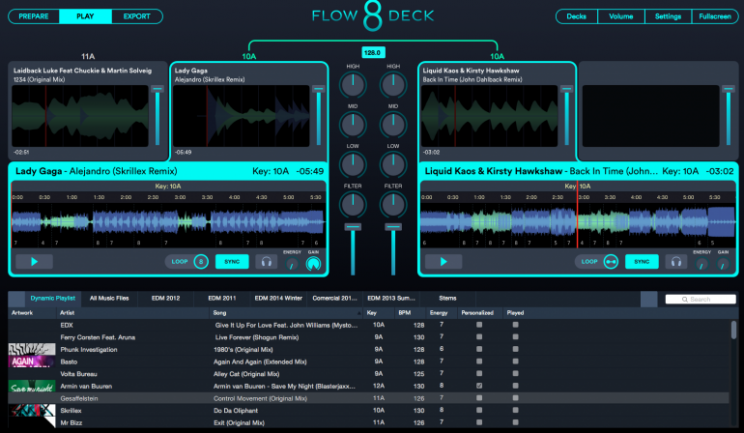
Task: Toggle Personalized checkbox for Armin van Buuren
Action: click(479, 384)
